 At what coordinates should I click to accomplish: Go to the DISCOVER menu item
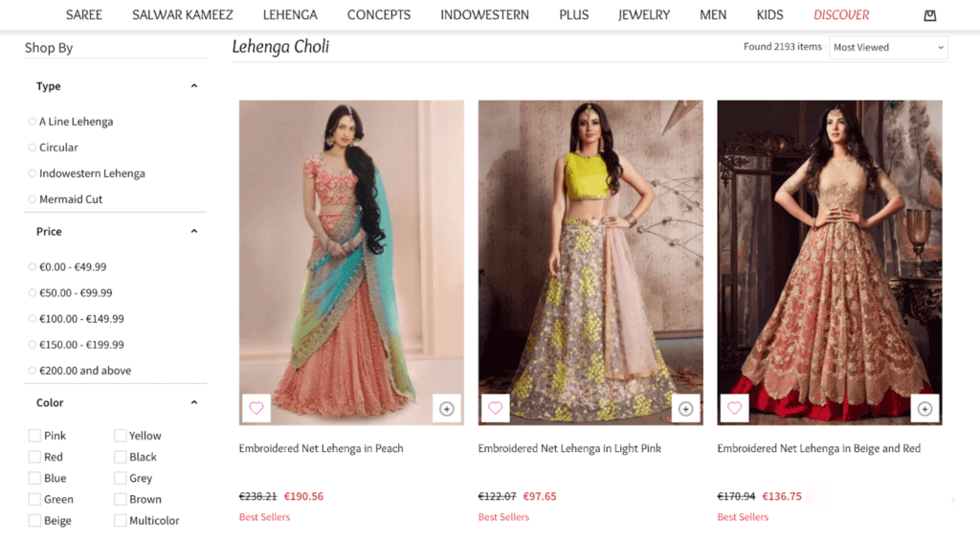pos(841,15)
